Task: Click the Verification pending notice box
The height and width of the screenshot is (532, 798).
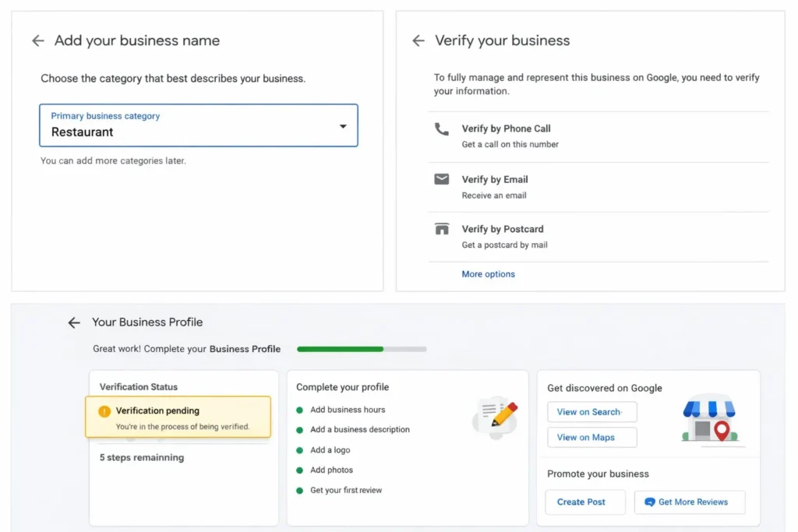Action: pyautogui.click(x=178, y=417)
